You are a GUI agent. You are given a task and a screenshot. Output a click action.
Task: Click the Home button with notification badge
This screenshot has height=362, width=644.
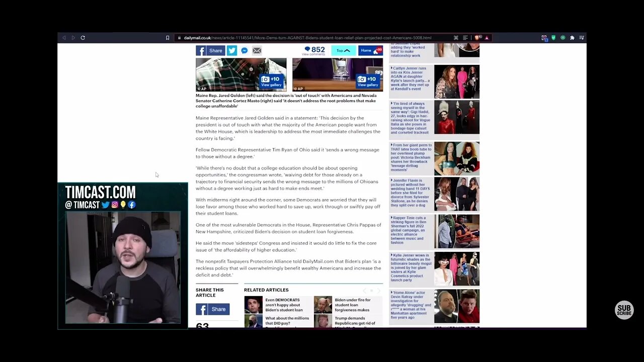point(370,50)
